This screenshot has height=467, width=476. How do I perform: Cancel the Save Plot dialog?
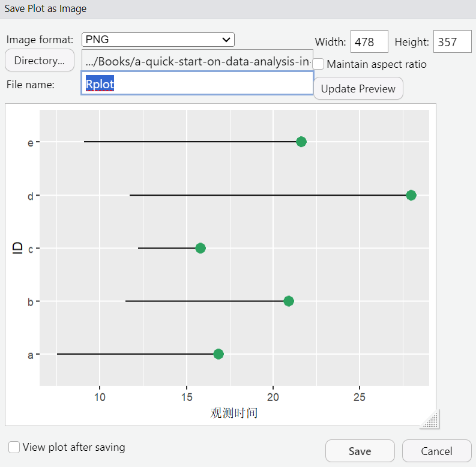click(436, 451)
